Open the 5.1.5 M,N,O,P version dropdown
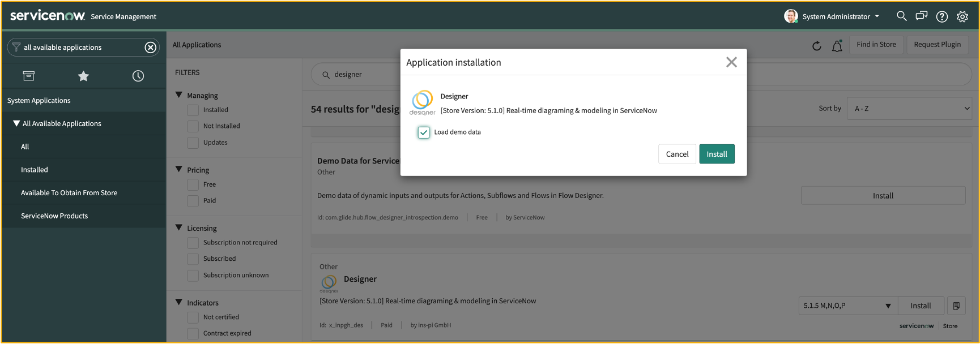The image size is (980, 344). (847, 306)
